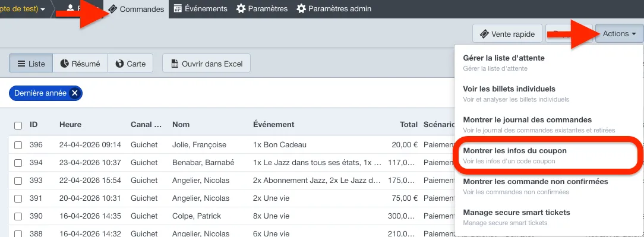Select Manage secure smart tickets
The image size is (644, 237).
[549, 217]
